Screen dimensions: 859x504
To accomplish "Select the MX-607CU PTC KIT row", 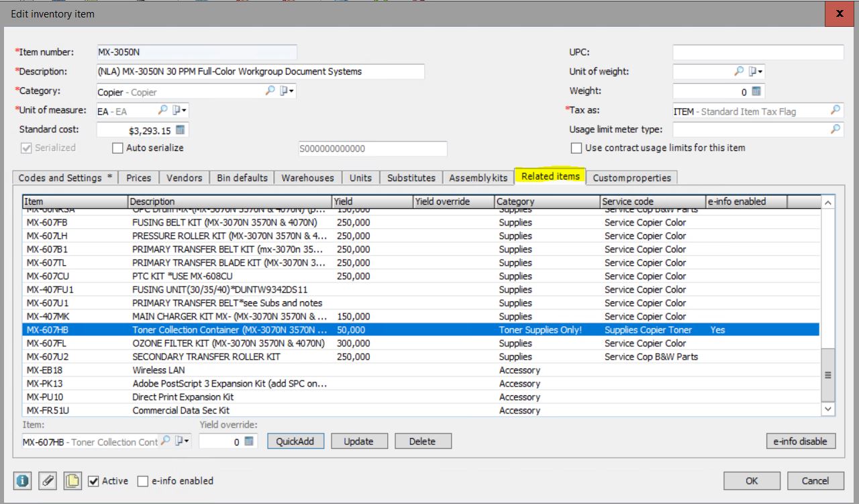I will click(x=421, y=276).
